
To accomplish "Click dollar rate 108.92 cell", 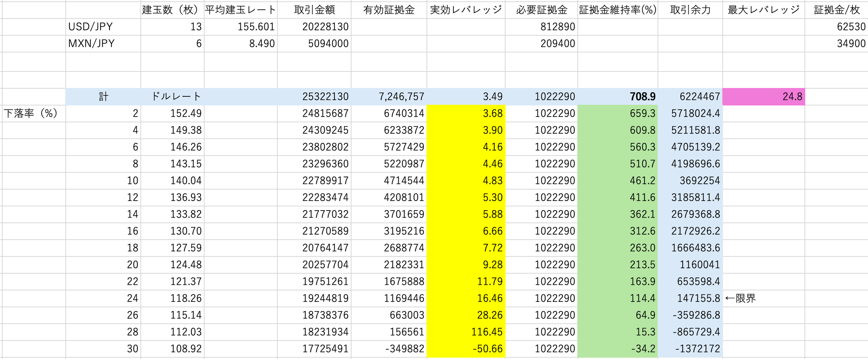I will tap(172, 349).
